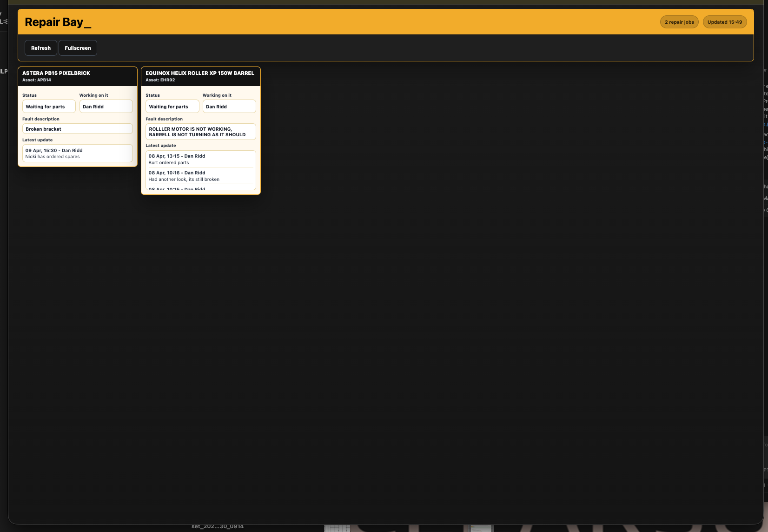
Task: Reassign the EHR02 repair job worker
Action: click(x=229, y=106)
